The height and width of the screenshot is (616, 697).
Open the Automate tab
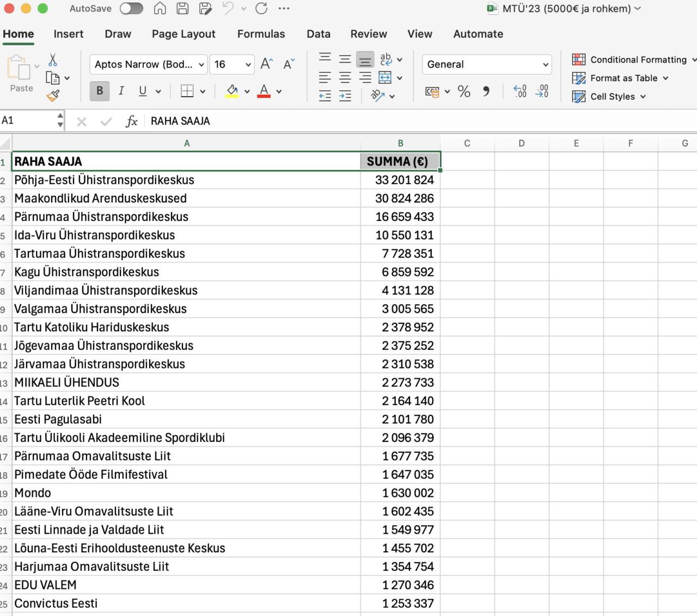pos(478,34)
